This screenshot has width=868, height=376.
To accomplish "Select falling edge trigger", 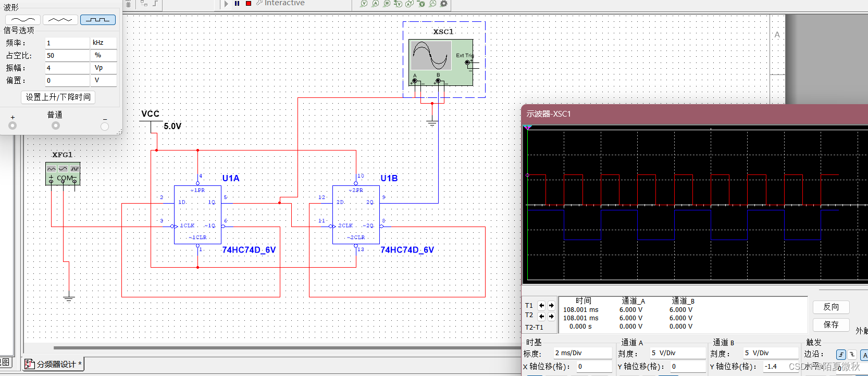I will tap(852, 355).
